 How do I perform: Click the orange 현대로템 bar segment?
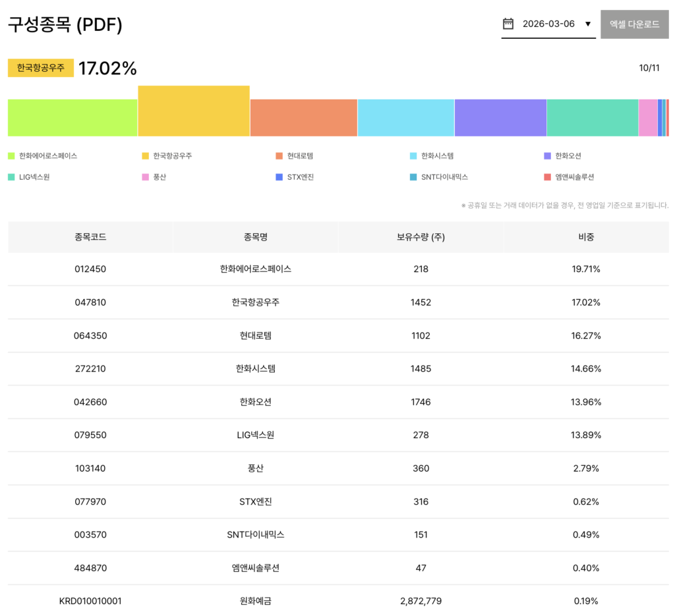303,118
